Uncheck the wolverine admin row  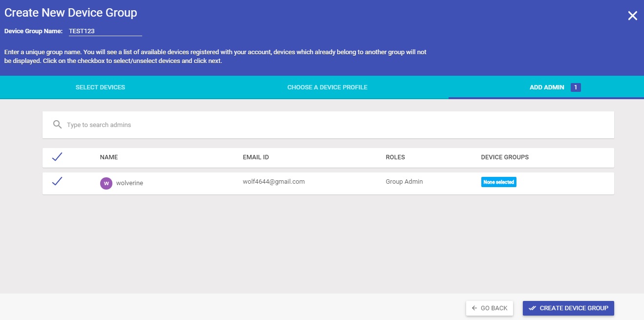(x=57, y=181)
